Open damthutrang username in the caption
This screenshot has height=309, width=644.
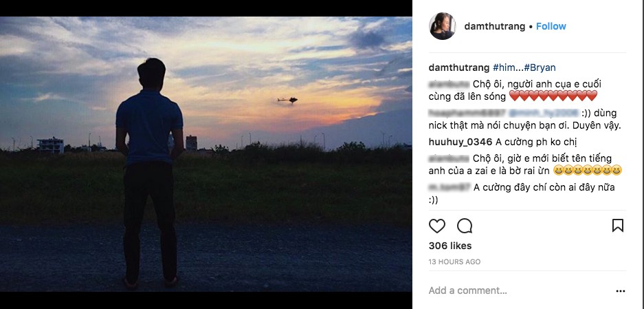tap(459, 67)
